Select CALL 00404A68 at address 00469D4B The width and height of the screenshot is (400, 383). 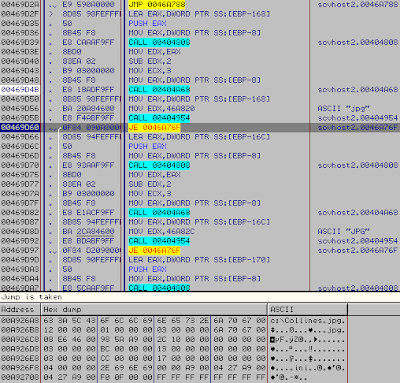tap(159, 90)
